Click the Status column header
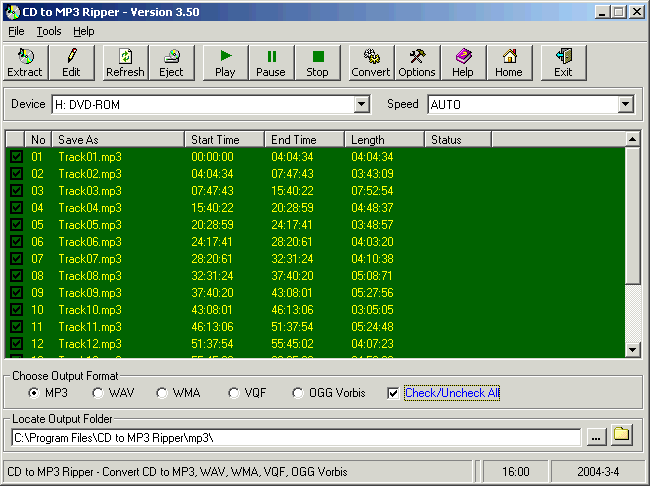Image resolution: width=650 pixels, height=486 pixels. click(458, 140)
